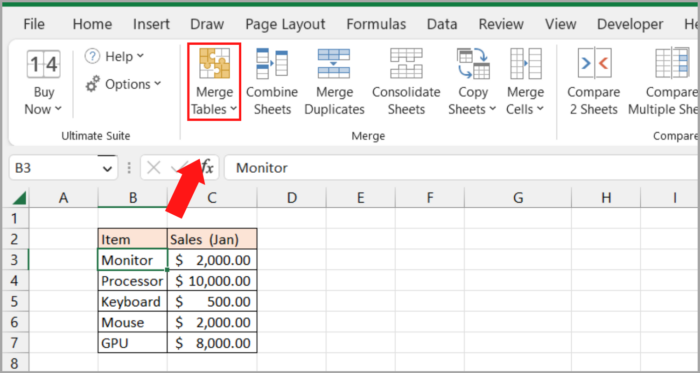Click the Insert Function fx button

(207, 168)
